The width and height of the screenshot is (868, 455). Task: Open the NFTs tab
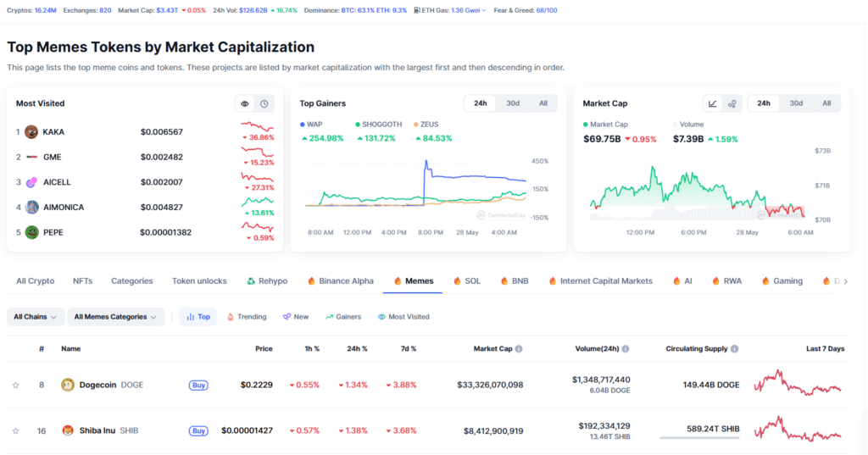pos(82,281)
